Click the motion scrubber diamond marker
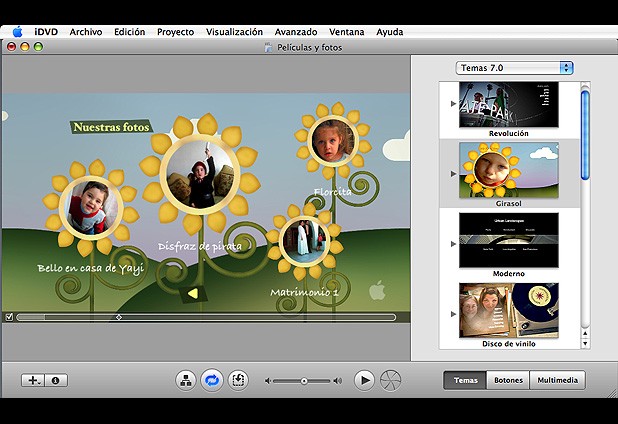Image resolution: width=618 pixels, height=424 pixels. pyautogui.click(x=119, y=317)
